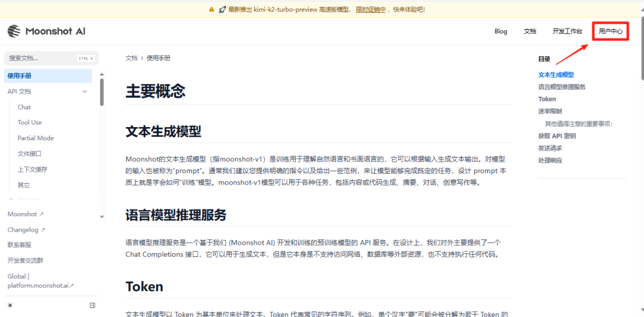The height and width of the screenshot is (317, 644).
Task: Click the Moonshot AI logo icon
Action: 14,31
